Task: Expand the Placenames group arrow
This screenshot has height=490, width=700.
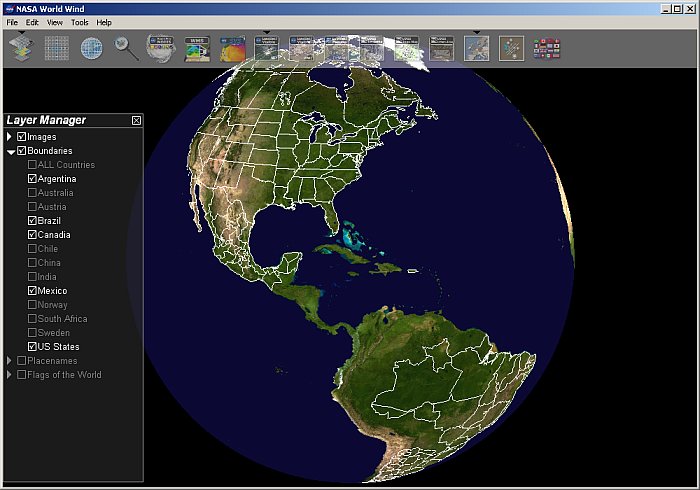Action: pyautogui.click(x=9, y=361)
